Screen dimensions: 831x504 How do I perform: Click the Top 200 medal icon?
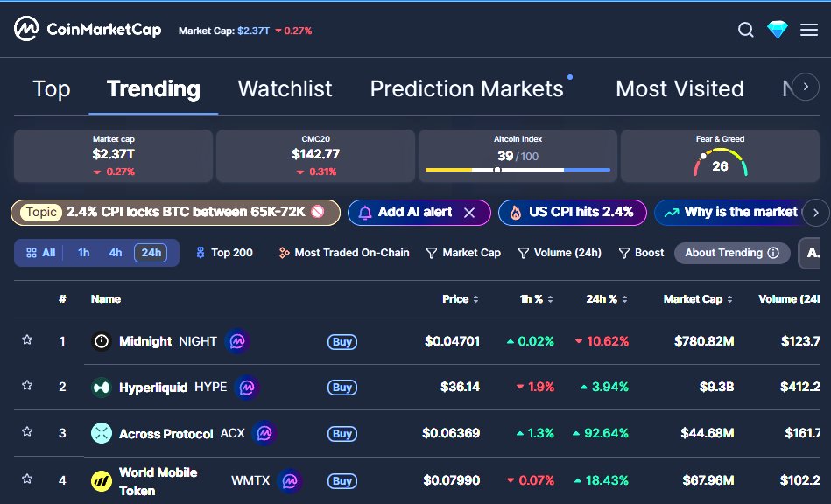201,253
